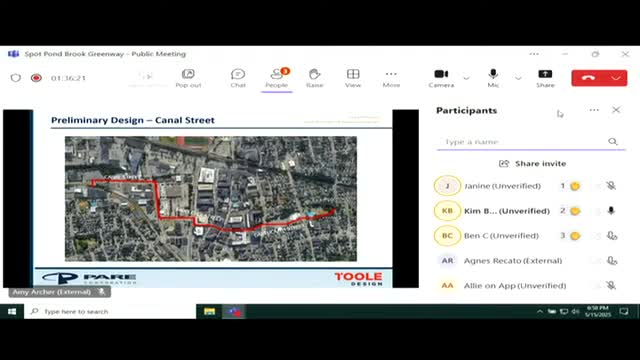Toggle the Mic mute button
The height and width of the screenshot is (360, 640).
493,78
